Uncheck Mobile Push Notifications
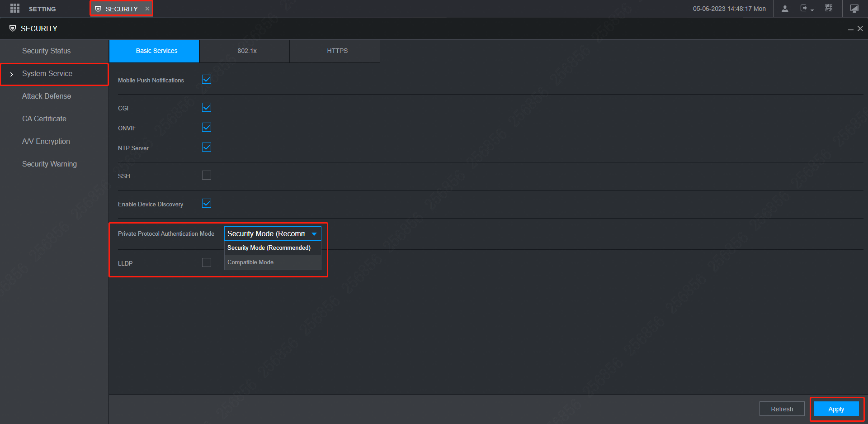The image size is (868, 424). click(x=207, y=79)
